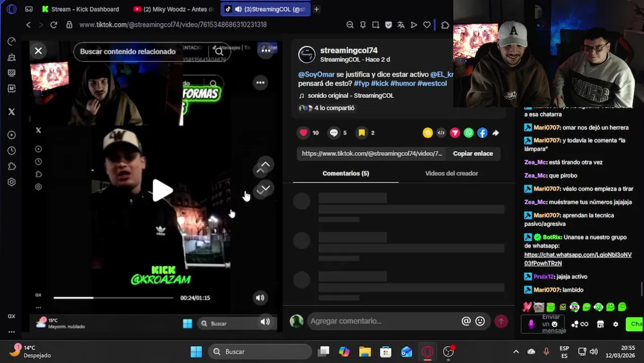
Task: Share video to WhatsApp icon
Action: pos(469,133)
